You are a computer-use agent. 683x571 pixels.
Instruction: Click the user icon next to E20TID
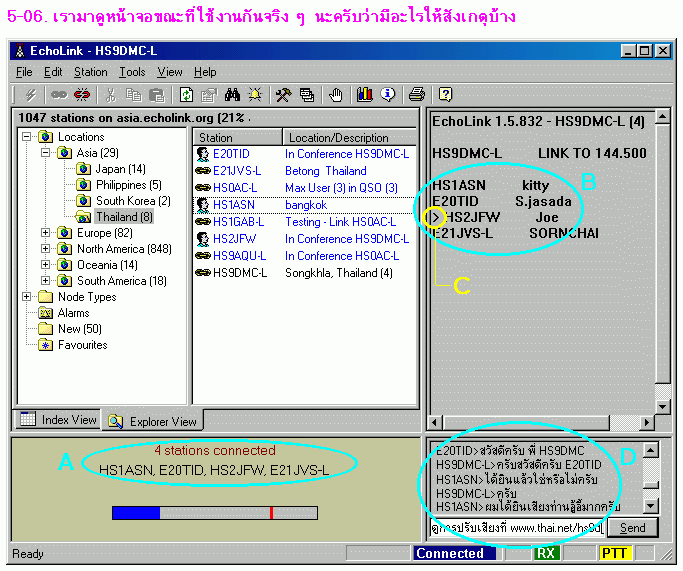coord(203,154)
